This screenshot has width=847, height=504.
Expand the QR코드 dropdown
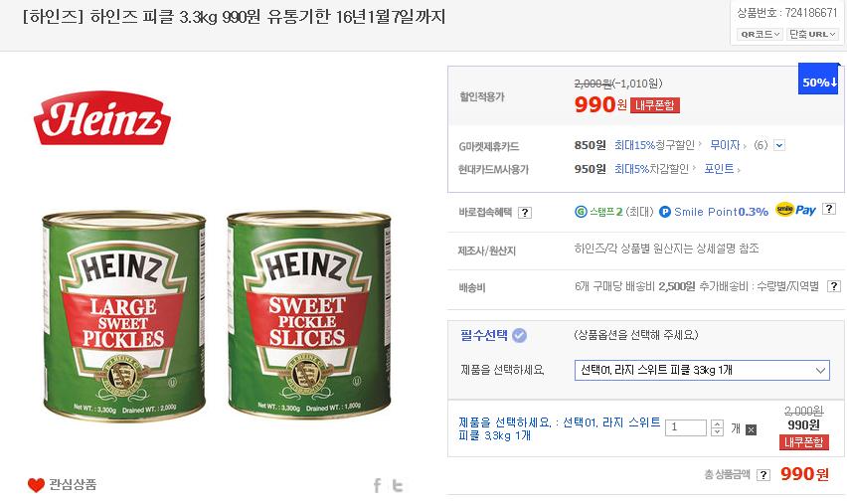(x=760, y=34)
